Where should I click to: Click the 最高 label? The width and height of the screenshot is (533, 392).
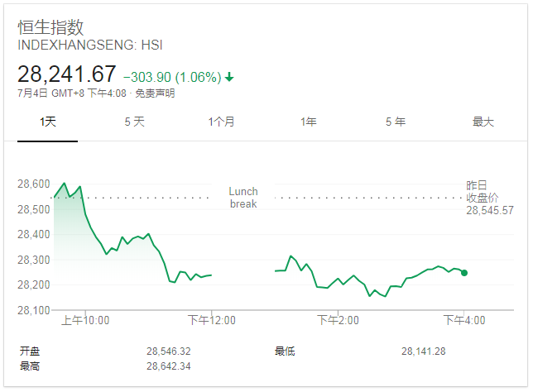click(x=30, y=366)
